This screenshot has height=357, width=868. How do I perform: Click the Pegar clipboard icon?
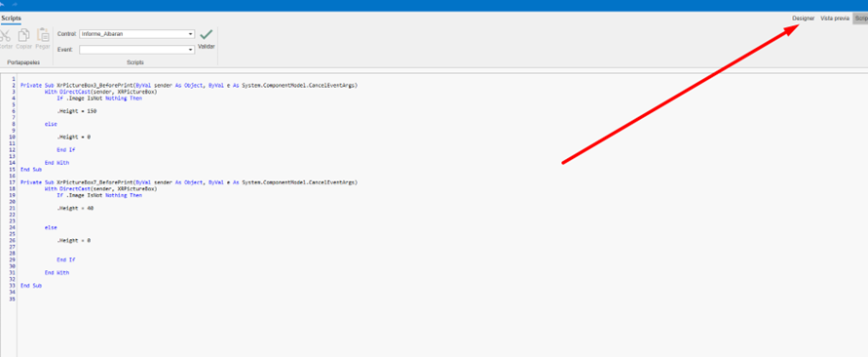tap(43, 35)
